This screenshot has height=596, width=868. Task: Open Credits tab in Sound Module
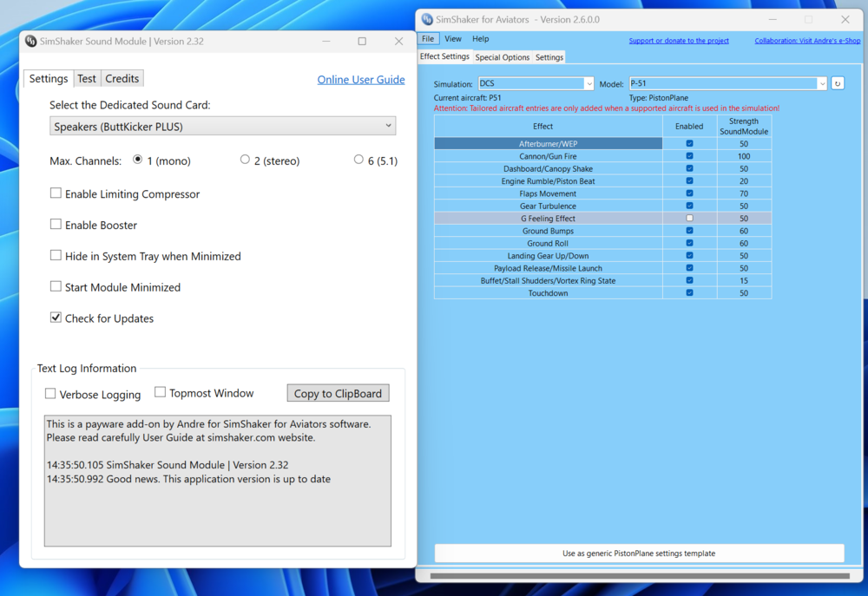[122, 79]
